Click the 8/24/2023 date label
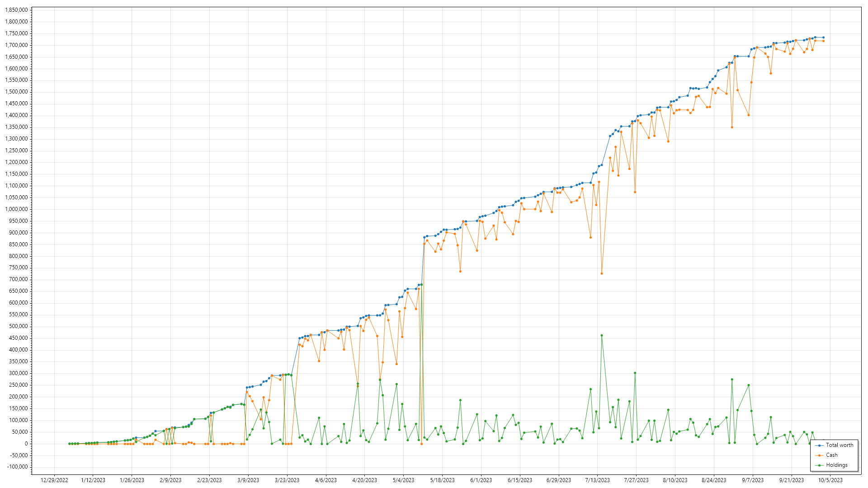Image resolution: width=868 pixels, height=488 pixels. (x=714, y=480)
